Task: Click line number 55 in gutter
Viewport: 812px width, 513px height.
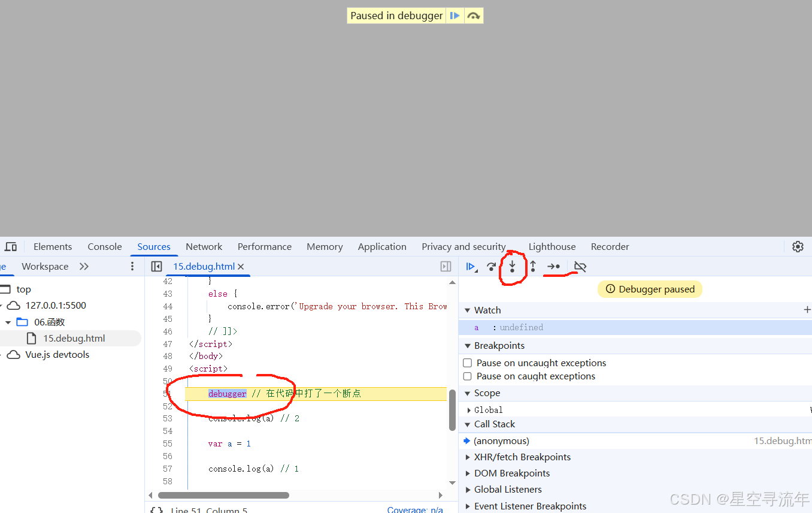Action: click(167, 444)
